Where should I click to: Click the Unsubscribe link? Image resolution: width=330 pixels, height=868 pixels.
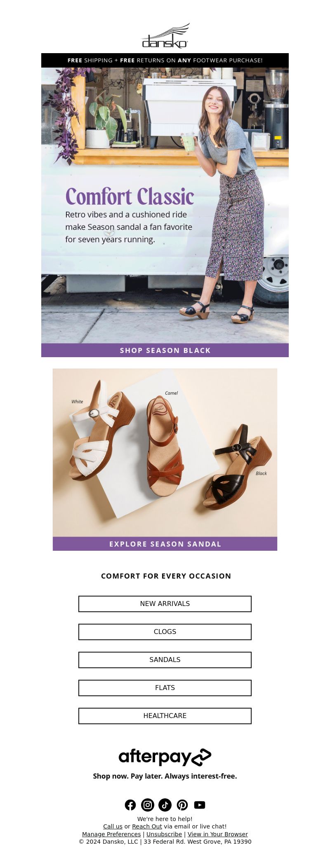164,834
